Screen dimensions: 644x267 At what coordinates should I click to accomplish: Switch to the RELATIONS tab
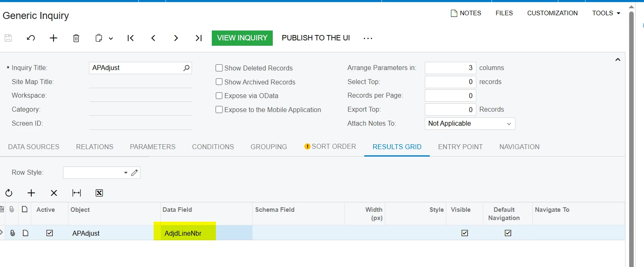pyautogui.click(x=95, y=147)
